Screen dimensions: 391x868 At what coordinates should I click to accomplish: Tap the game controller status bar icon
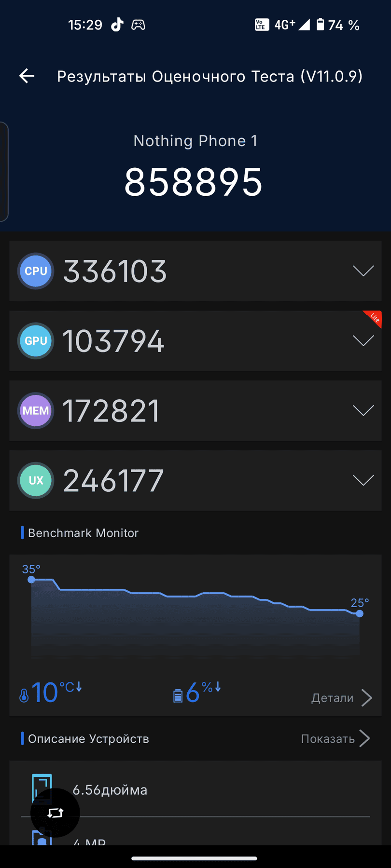139,25
